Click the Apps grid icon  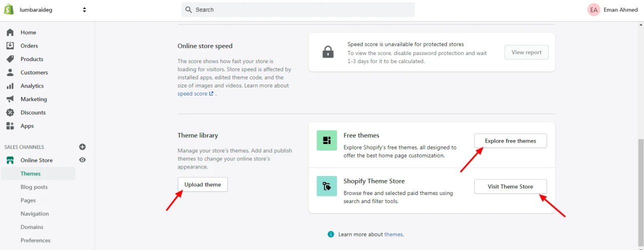click(x=10, y=126)
